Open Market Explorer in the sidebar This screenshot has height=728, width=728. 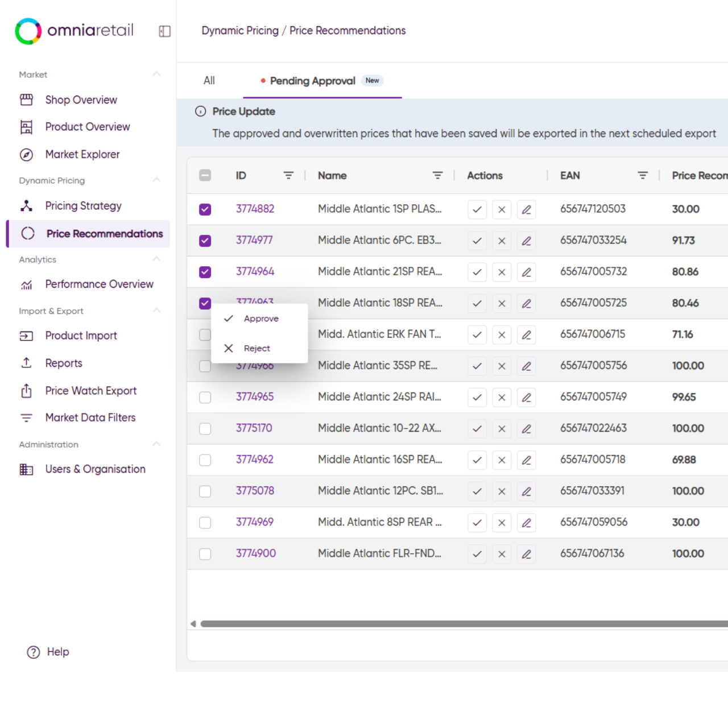pyautogui.click(x=82, y=154)
